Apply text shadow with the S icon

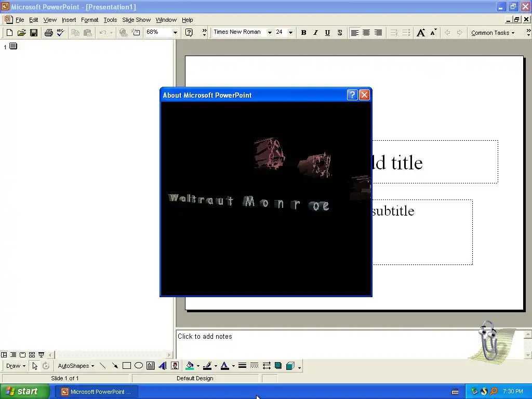coord(340,33)
